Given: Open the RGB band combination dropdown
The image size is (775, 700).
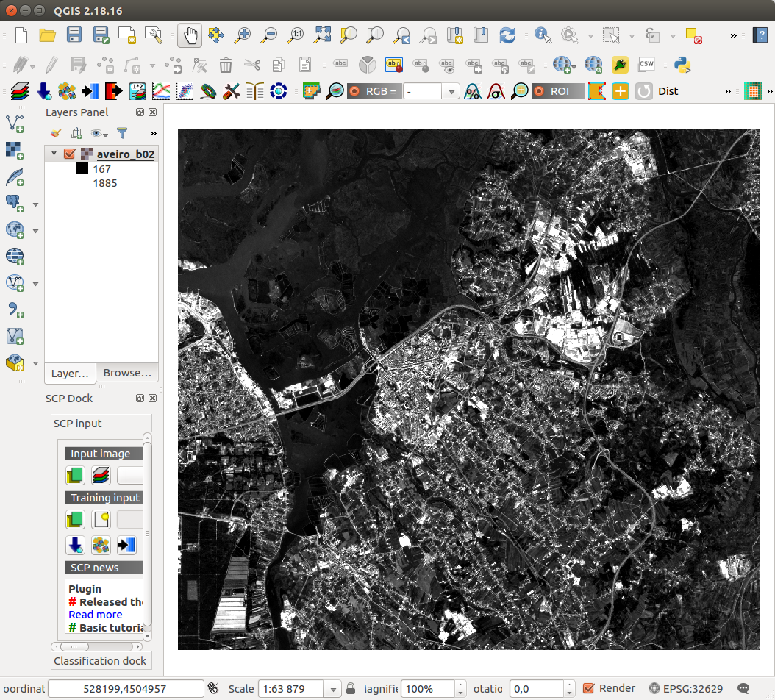Looking at the screenshot, I should [451, 91].
